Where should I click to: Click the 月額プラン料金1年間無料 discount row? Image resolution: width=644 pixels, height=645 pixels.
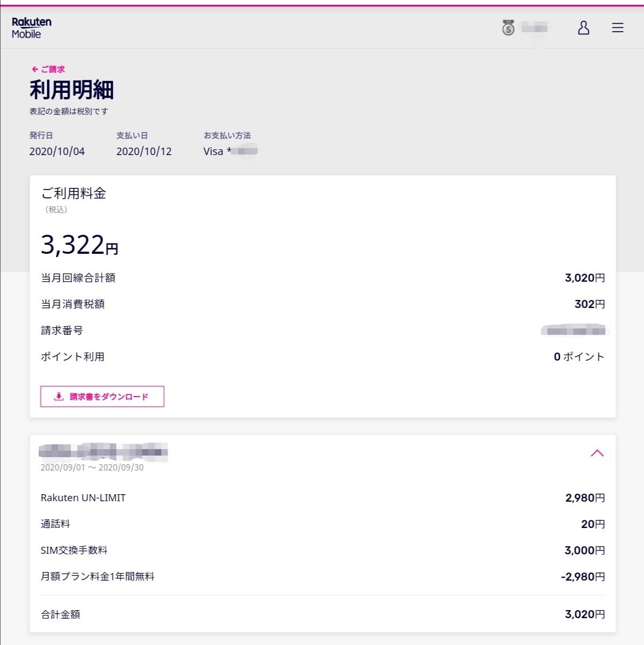pyautogui.click(x=98, y=577)
